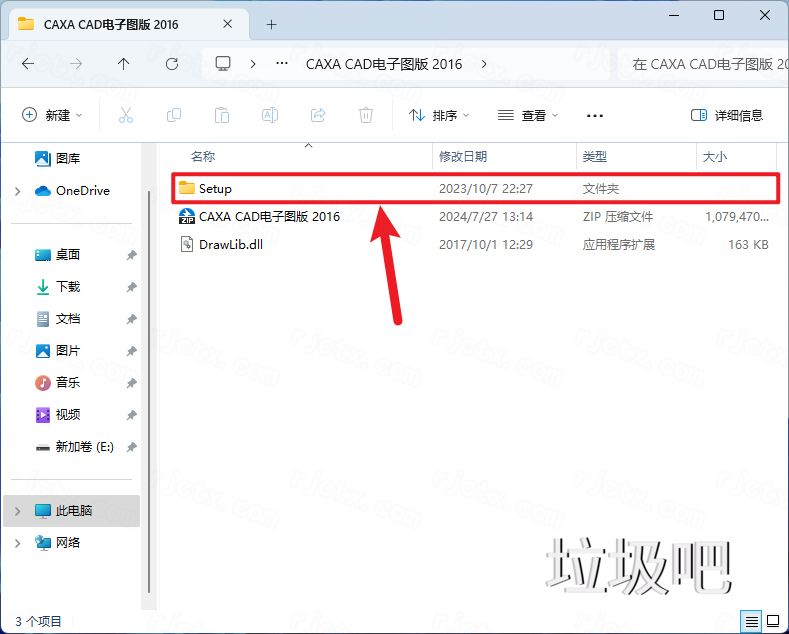Expand chevron after CAXA CAD电子图版 2016 breadcrumb

coord(484,64)
